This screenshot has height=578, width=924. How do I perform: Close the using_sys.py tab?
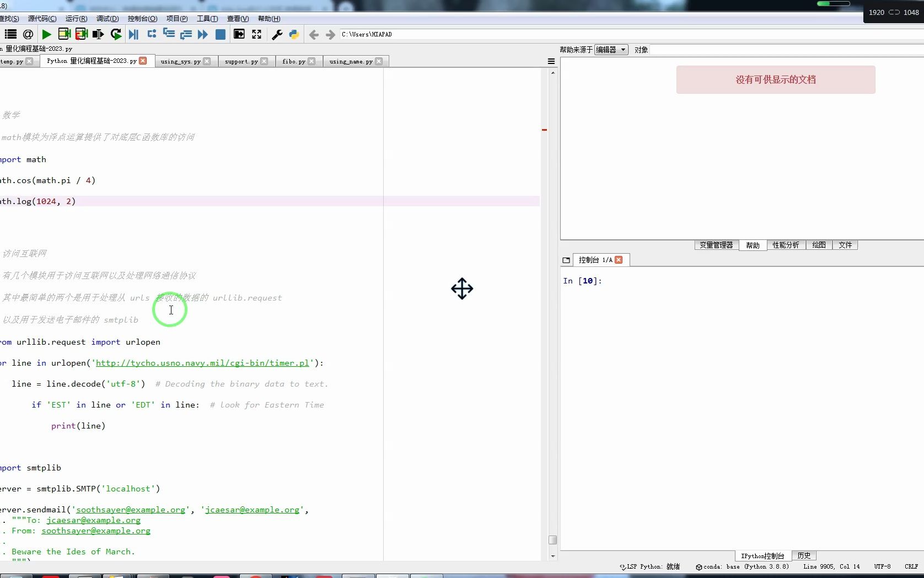tap(207, 61)
